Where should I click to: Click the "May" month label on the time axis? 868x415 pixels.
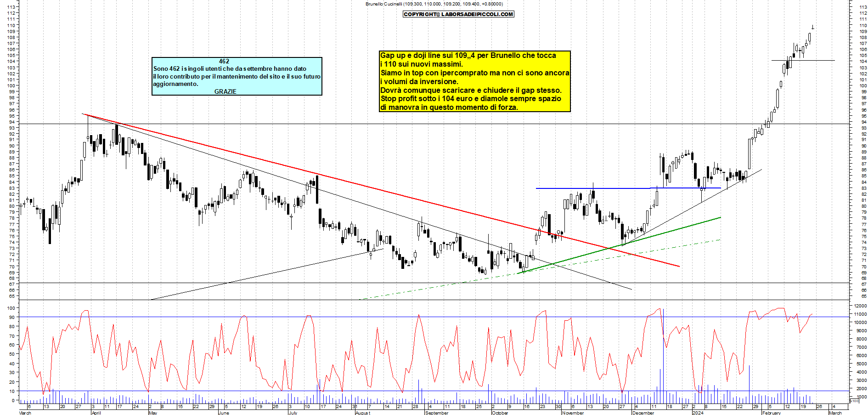153,413
